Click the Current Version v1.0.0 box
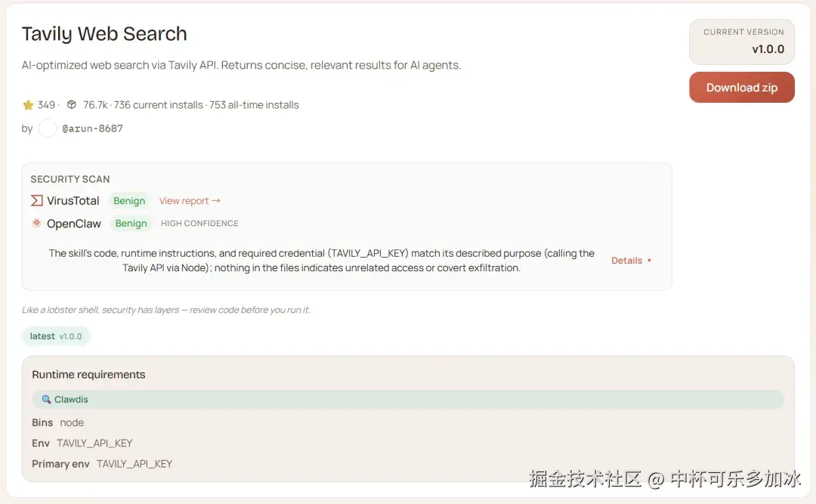 741,42
